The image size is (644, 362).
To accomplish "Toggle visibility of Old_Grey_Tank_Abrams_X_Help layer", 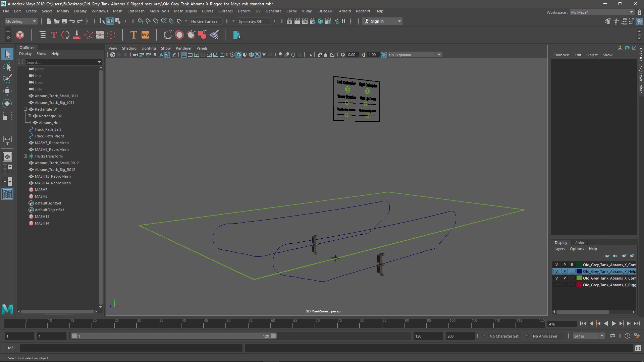I will (x=556, y=271).
